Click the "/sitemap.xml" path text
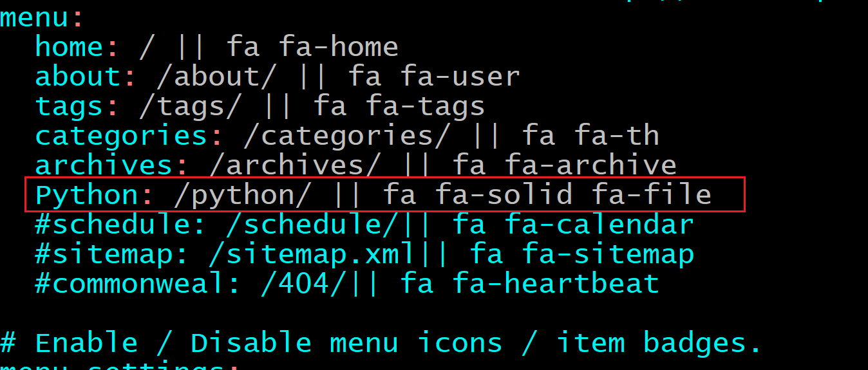This screenshot has height=370, width=868. 312,255
